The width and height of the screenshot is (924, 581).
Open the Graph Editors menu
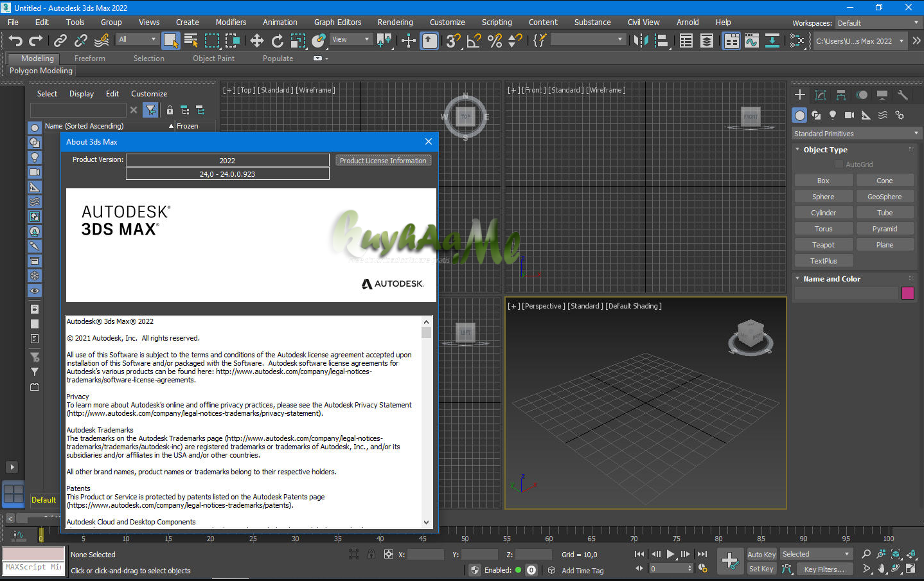(337, 22)
